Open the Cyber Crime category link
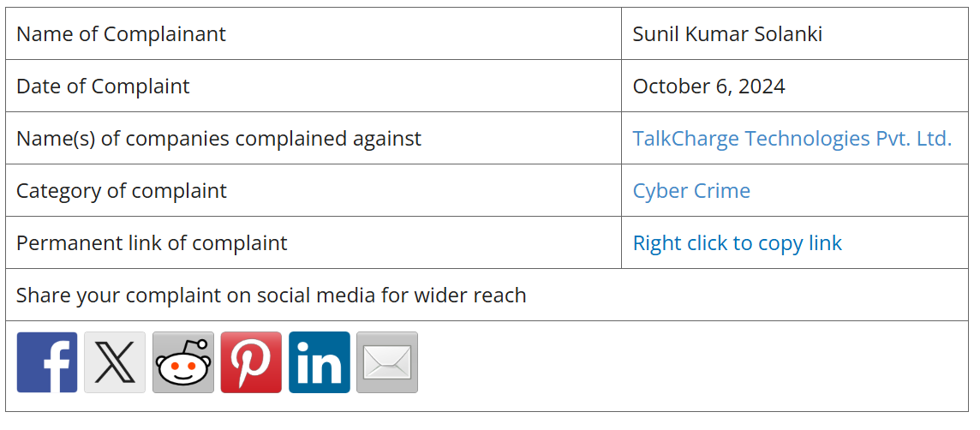Screen dimensions: 980x430 point(691,191)
